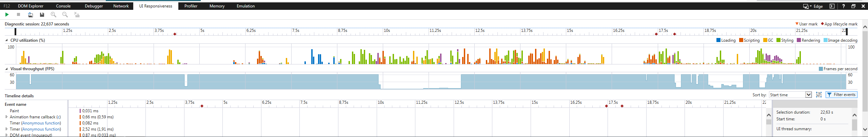Viewport: 868px width, 137px height.
Task: Export the session with the floppy disk icon
Action: pyautogui.click(x=42, y=15)
